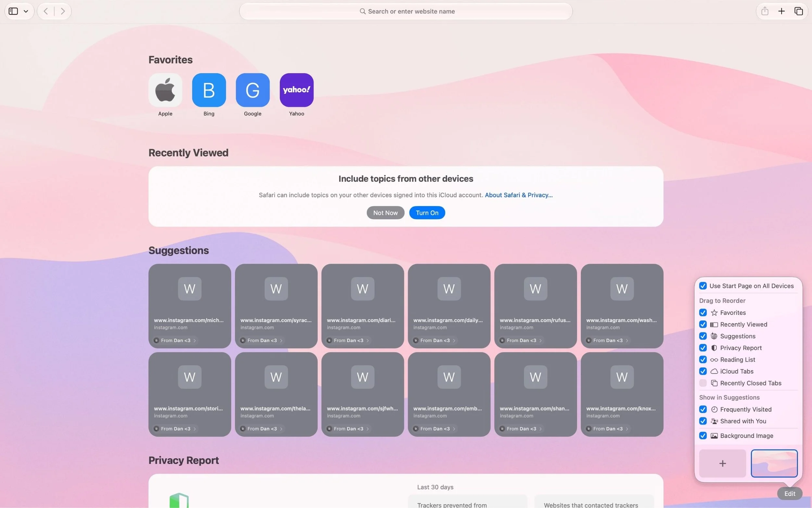This screenshot has height=508, width=812.
Task: Uncheck the Recently Viewed checkbox
Action: click(703, 324)
